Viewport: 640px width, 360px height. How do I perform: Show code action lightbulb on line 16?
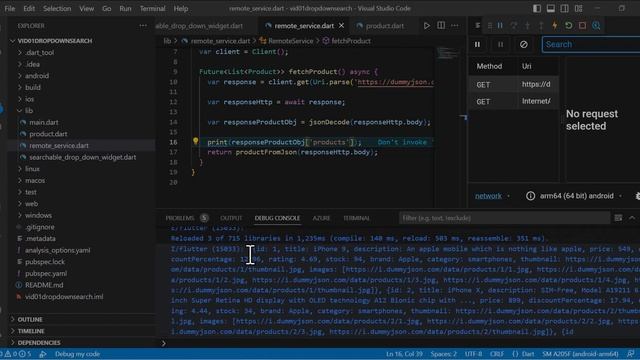pyautogui.click(x=196, y=141)
